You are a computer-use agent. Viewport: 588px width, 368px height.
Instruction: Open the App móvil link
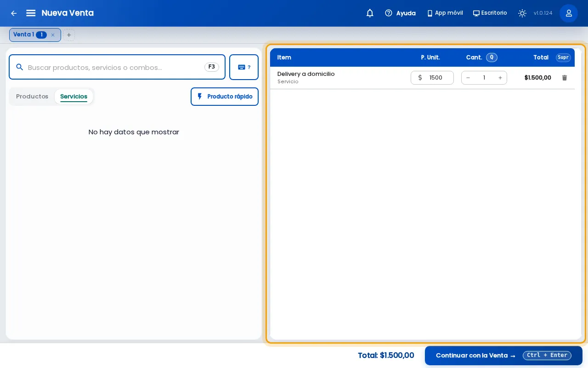pyautogui.click(x=445, y=13)
